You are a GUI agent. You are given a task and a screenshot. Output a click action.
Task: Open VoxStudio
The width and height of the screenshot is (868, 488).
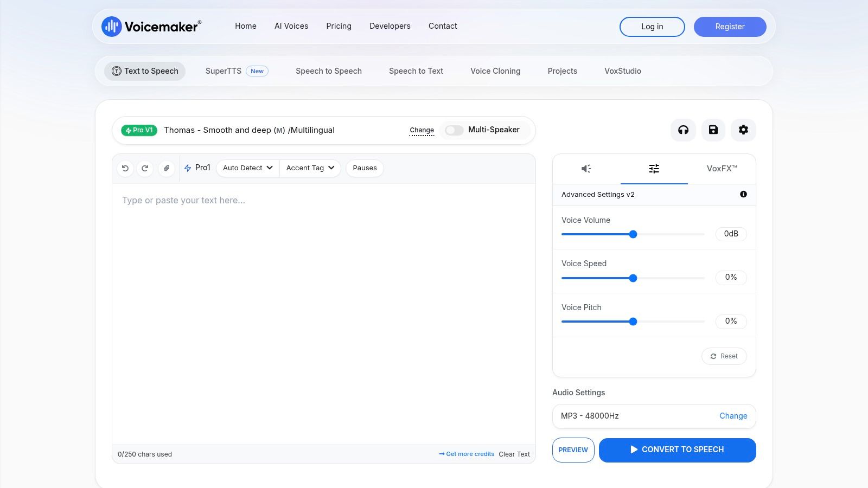[623, 71]
